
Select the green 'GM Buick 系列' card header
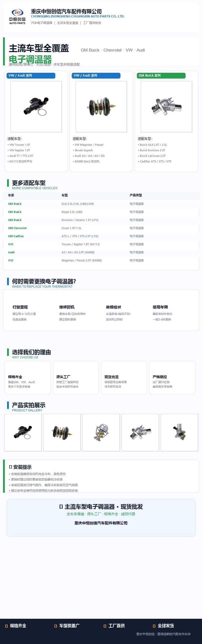161,76
